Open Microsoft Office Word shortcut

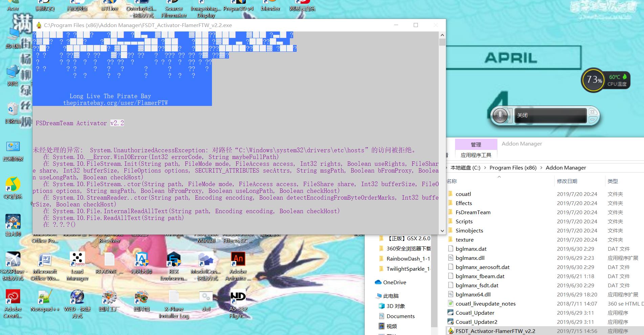[45, 266]
